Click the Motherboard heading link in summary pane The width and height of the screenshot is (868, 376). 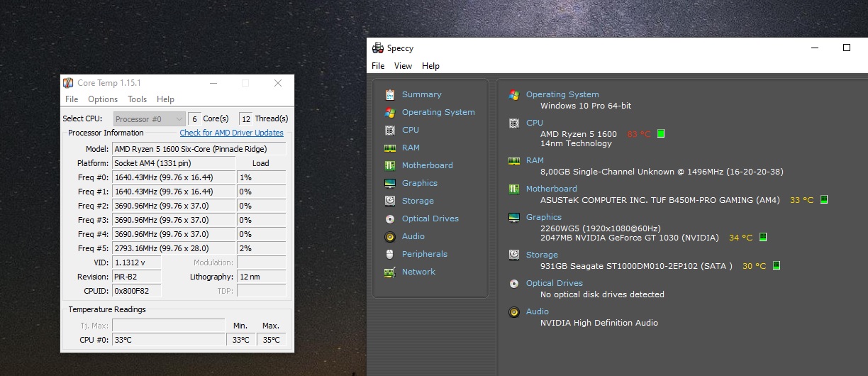coord(552,189)
